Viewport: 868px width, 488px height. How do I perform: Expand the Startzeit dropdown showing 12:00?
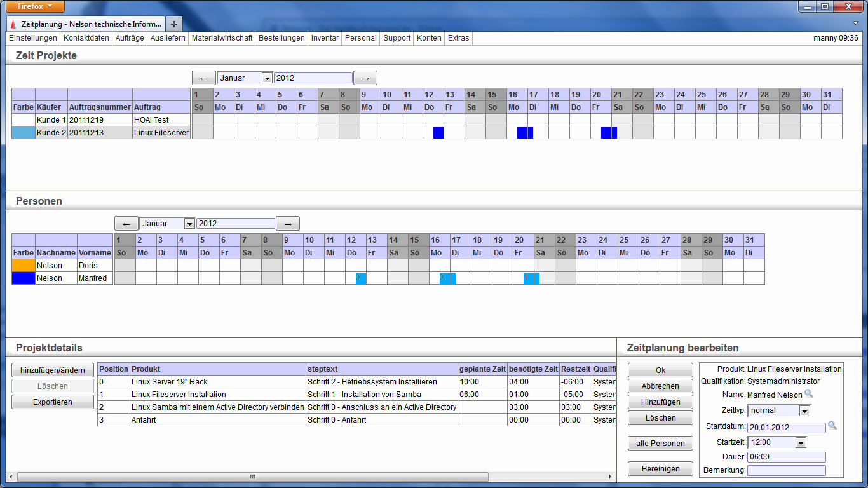coord(801,443)
